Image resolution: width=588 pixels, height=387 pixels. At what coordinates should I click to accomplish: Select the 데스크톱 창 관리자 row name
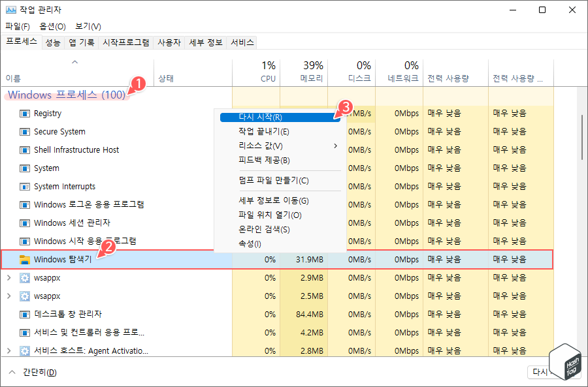click(x=68, y=315)
